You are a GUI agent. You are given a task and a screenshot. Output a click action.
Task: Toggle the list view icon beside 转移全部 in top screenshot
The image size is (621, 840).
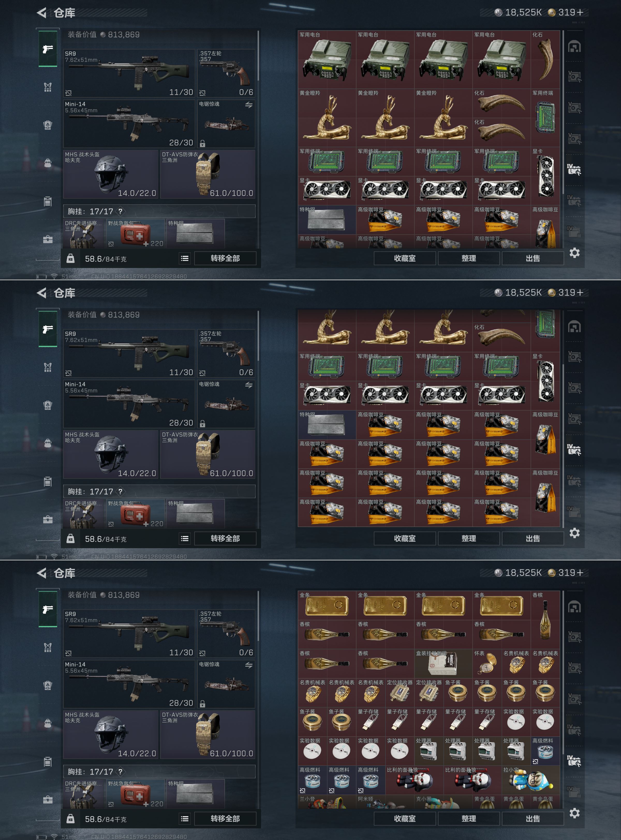[x=184, y=258]
